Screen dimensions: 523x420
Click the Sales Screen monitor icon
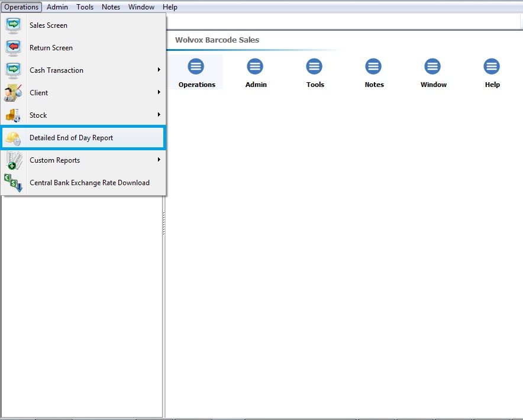(14, 25)
